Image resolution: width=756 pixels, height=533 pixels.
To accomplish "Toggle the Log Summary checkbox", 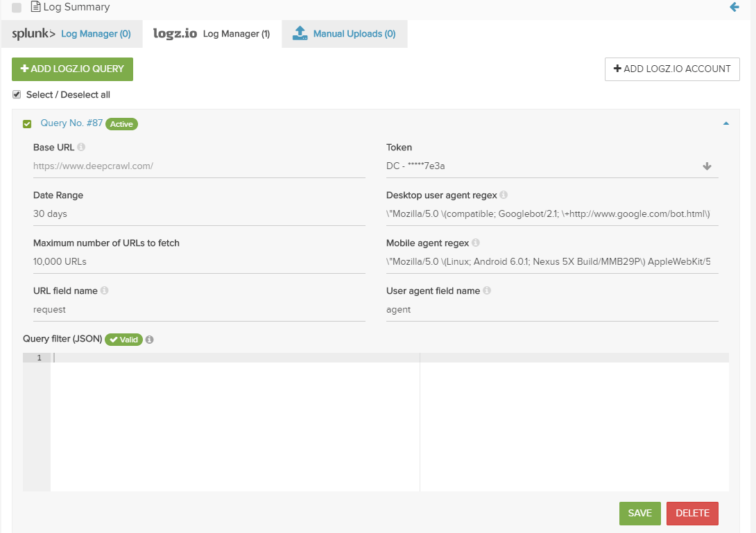I will click(x=17, y=7).
